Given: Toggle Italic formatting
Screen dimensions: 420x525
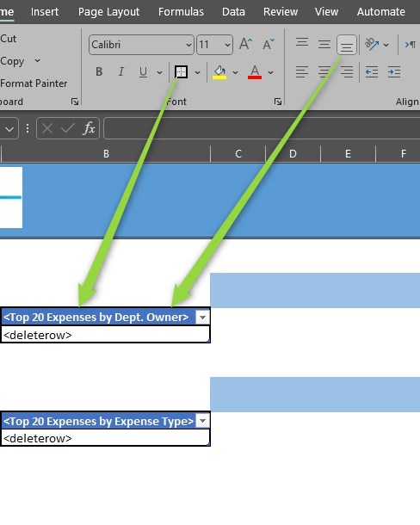Looking at the screenshot, I should (120, 71).
